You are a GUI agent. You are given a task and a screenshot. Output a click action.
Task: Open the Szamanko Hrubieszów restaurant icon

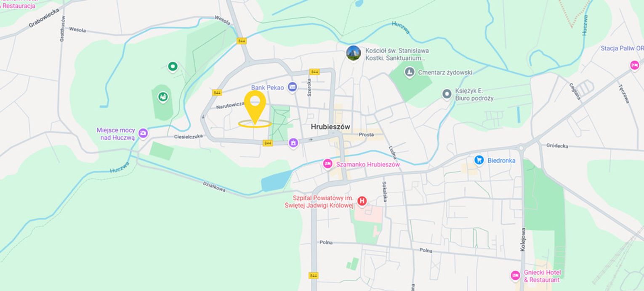click(x=327, y=164)
